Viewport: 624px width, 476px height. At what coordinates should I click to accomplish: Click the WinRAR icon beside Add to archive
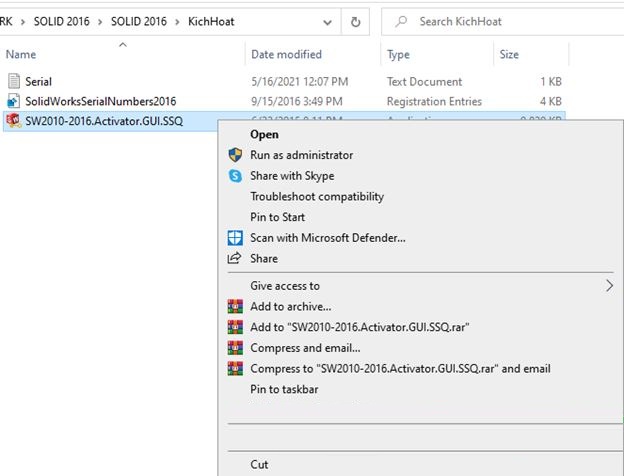235,306
